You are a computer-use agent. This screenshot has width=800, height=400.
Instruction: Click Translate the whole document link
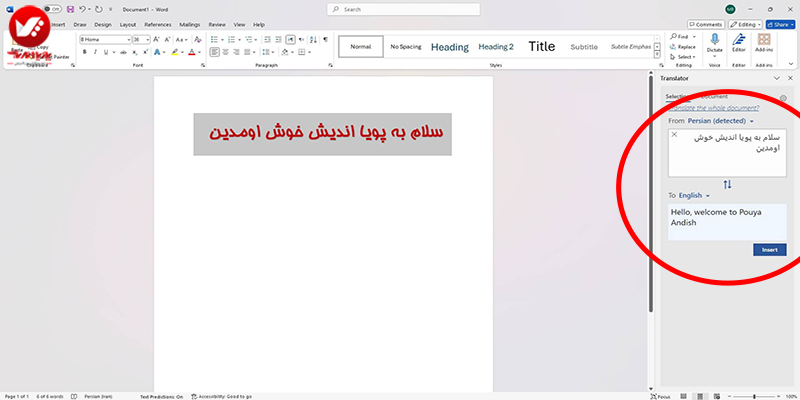(x=714, y=108)
